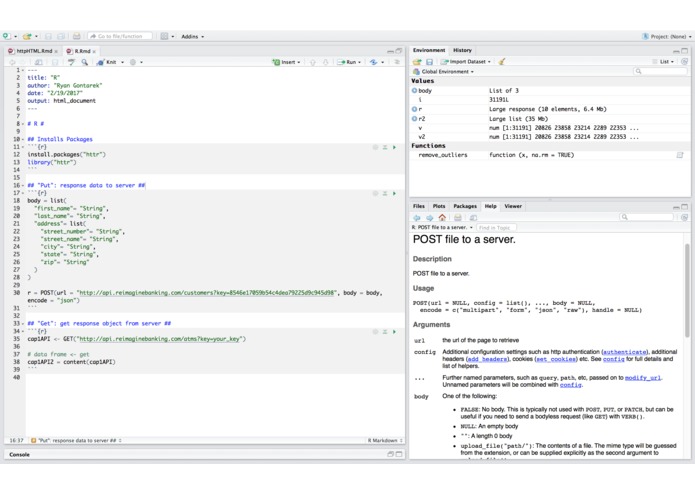
Task: Expand the r2 large list object
Action: pos(414,119)
